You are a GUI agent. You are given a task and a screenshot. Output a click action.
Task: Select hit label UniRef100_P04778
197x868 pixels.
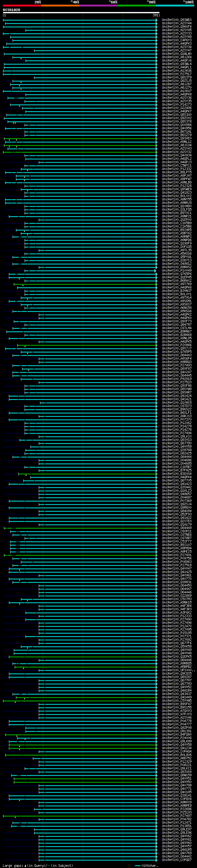click(177, 721)
